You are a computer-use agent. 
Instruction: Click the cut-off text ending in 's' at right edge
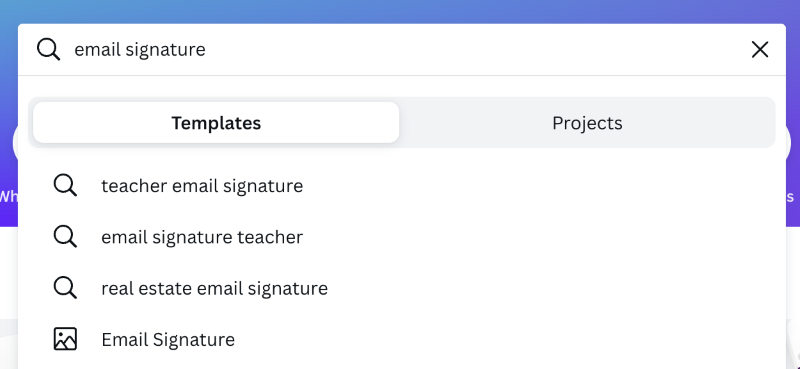click(790, 197)
